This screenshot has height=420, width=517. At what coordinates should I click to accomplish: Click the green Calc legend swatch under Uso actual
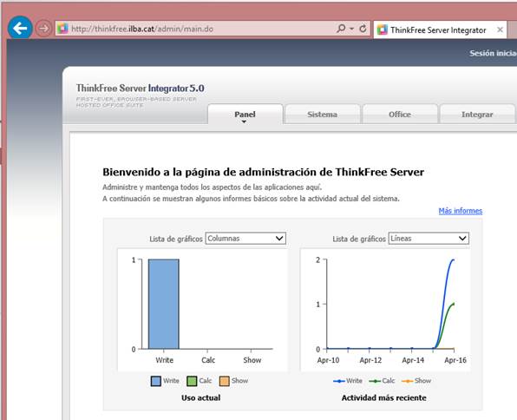(192, 381)
